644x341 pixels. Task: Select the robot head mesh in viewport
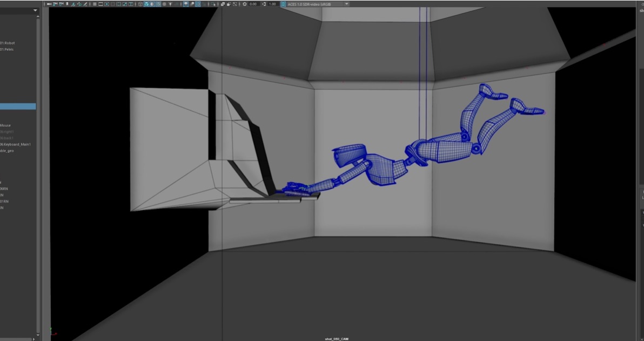[x=349, y=155]
